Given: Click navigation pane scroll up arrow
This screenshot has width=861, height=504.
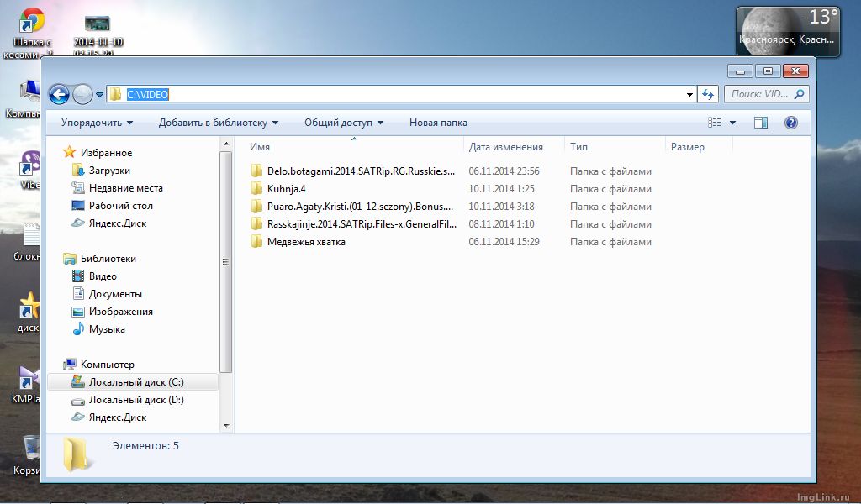Looking at the screenshot, I should pos(226,144).
